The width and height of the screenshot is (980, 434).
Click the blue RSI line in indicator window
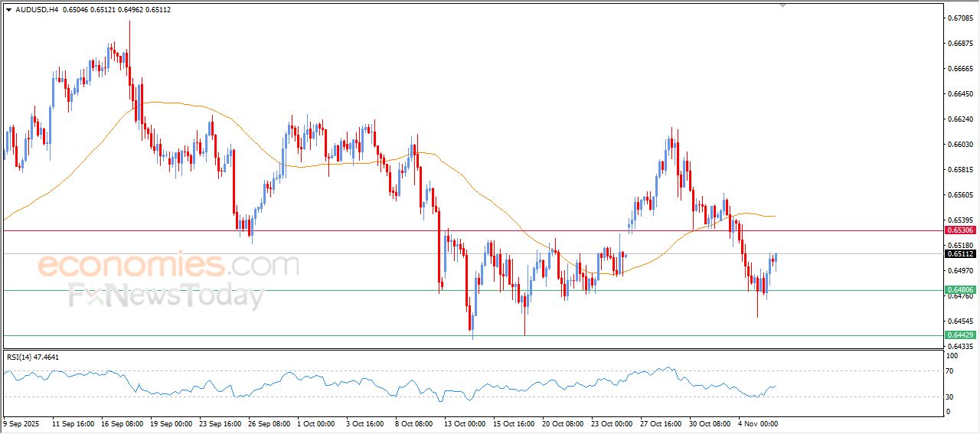tap(306, 382)
